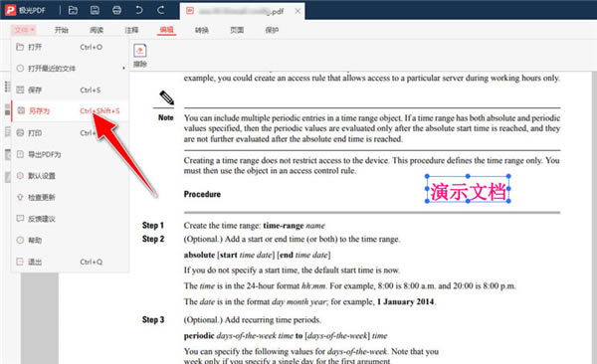This screenshot has height=364, width=597.
Task: Open the top left sidebar panel icon
Action: [x=7, y=87]
